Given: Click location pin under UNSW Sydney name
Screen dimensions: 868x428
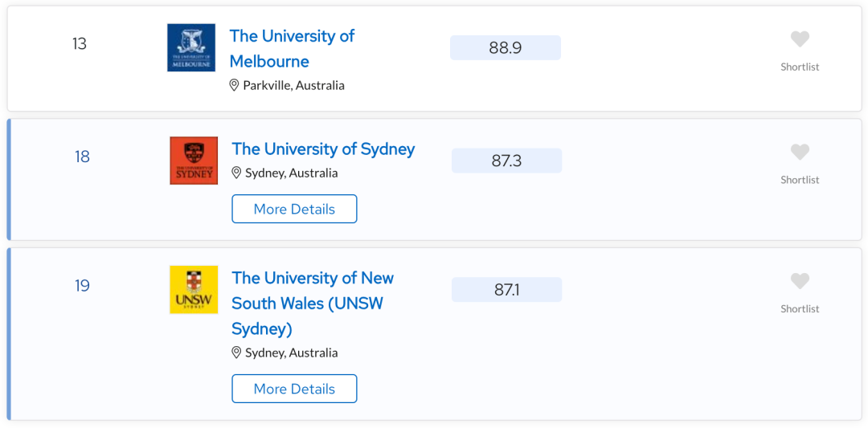Looking at the screenshot, I should pyautogui.click(x=236, y=353).
